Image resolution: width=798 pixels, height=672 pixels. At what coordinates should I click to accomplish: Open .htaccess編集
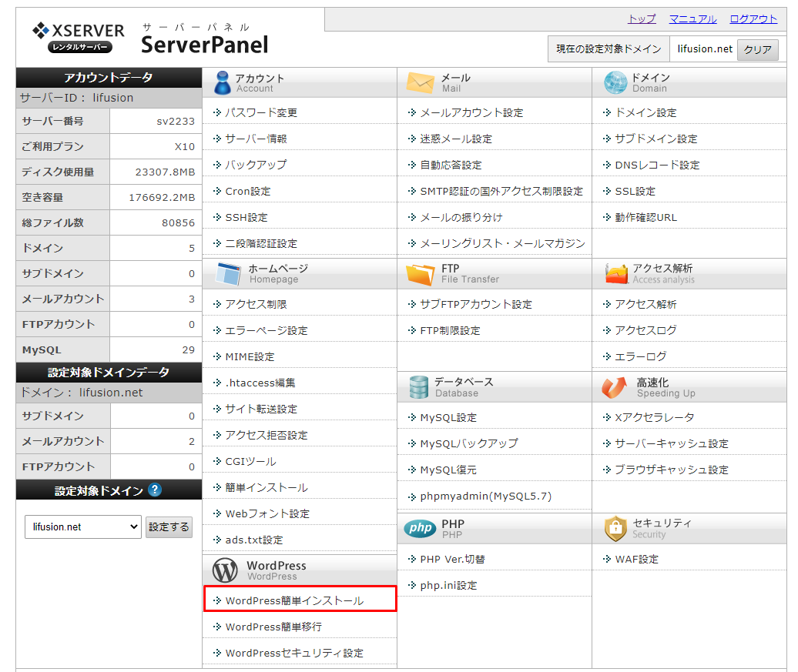click(260, 383)
